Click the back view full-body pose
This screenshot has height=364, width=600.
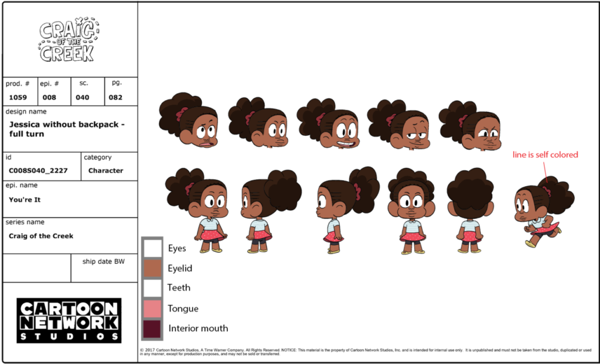coord(471,210)
